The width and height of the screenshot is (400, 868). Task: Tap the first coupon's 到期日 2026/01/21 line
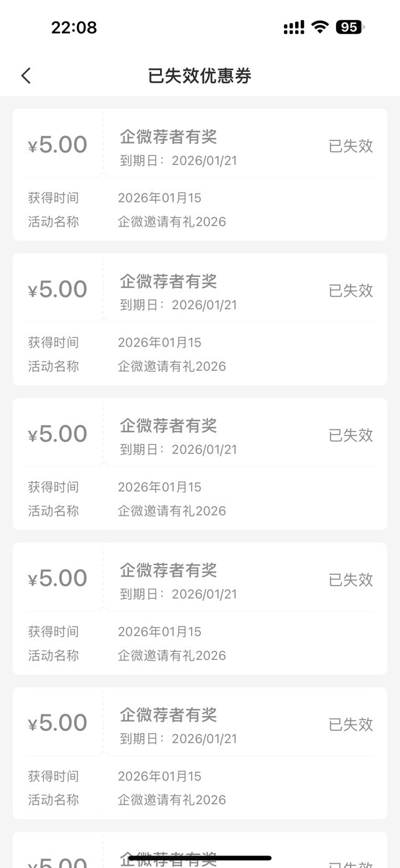pos(178,161)
